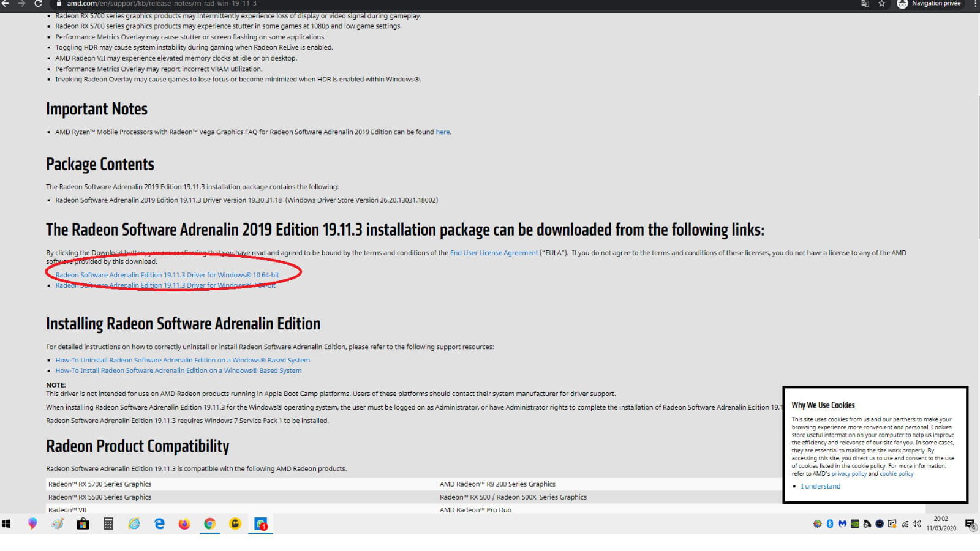
Task: Reload the AMD release notes page
Action: 38,4
